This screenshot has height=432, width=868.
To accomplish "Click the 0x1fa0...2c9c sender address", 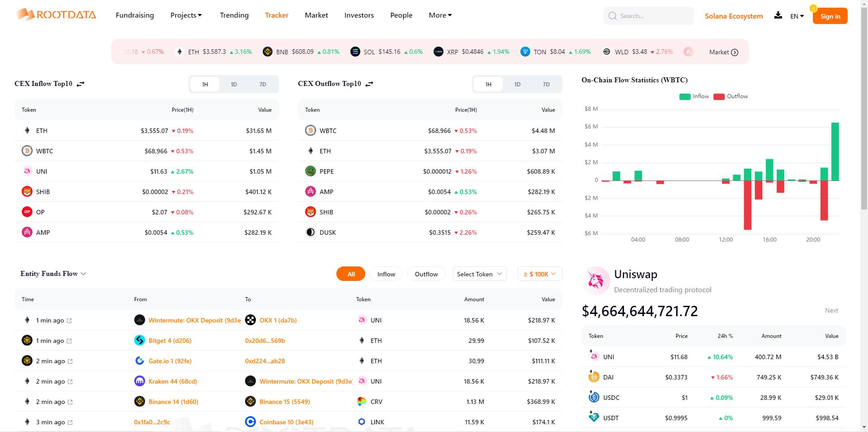I will (x=152, y=422).
